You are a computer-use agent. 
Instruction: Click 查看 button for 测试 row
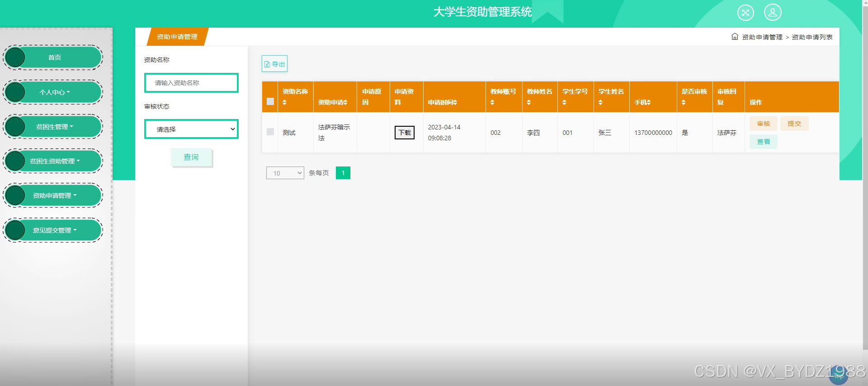(x=764, y=142)
